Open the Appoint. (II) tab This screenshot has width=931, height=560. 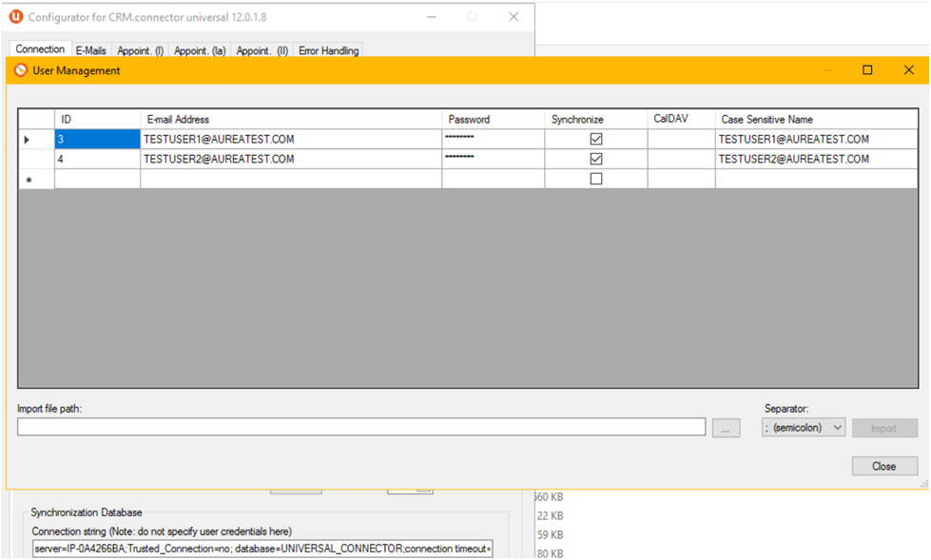[262, 50]
